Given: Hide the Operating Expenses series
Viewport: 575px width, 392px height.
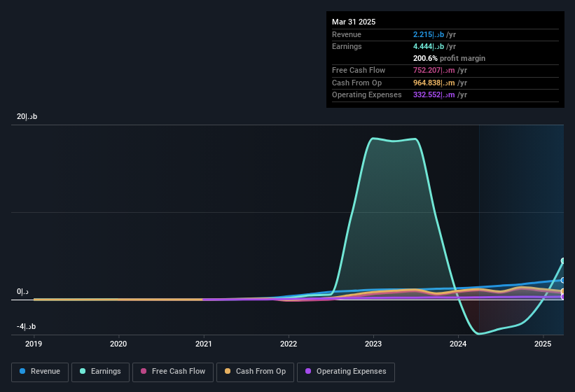Looking at the screenshot, I should coord(345,372).
